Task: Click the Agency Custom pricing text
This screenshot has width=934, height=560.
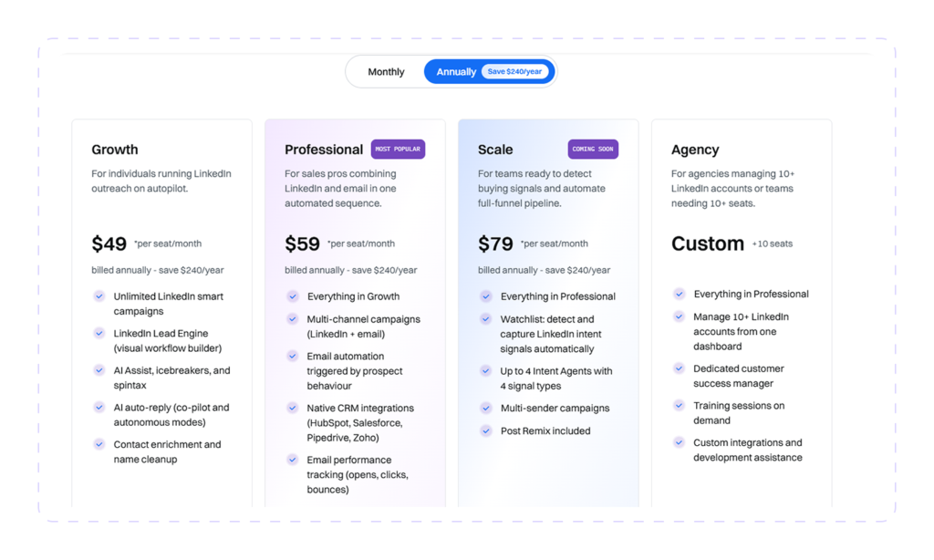Action: click(708, 244)
